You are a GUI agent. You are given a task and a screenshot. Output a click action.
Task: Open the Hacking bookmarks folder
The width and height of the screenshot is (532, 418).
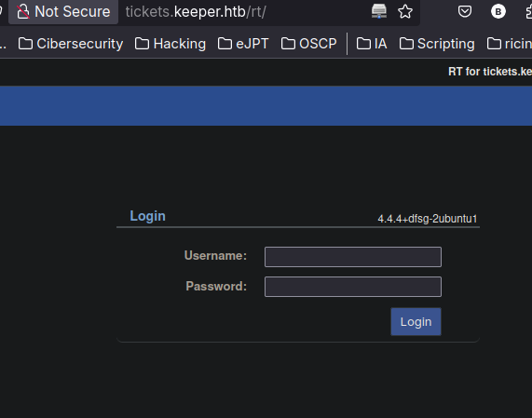click(x=171, y=44)
